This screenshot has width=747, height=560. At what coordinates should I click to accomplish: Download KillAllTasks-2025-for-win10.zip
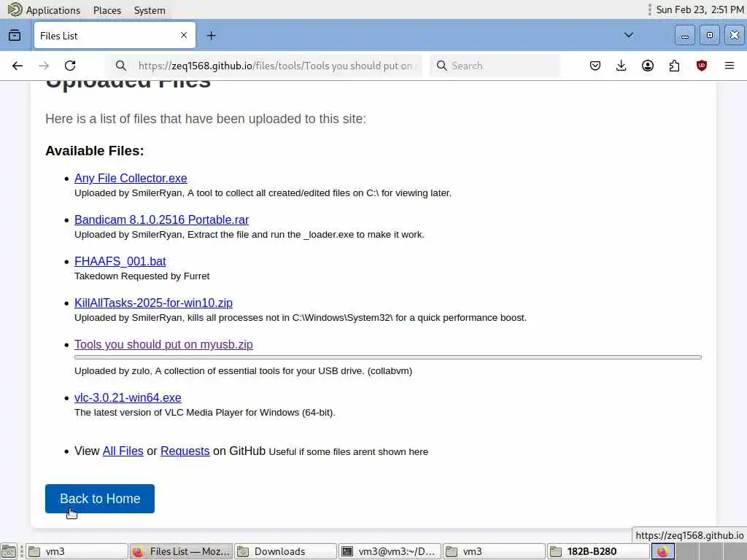[153, 303]
